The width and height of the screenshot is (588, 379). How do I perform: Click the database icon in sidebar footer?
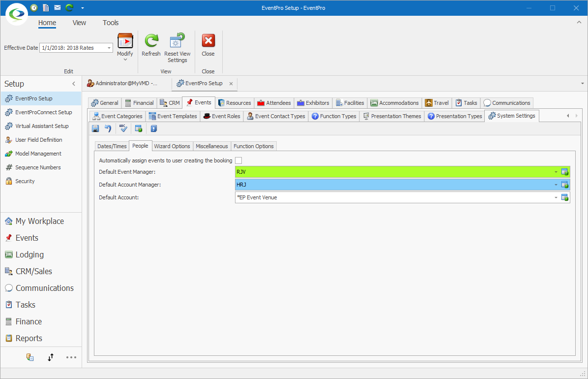[x=30, y=357]
